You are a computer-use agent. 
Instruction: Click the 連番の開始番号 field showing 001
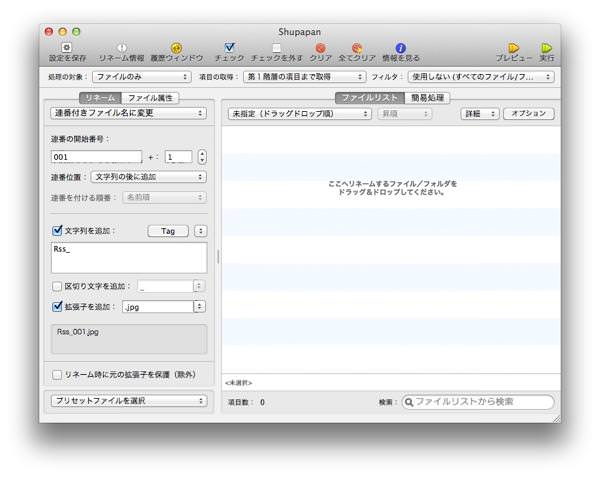tap(96, 157)
